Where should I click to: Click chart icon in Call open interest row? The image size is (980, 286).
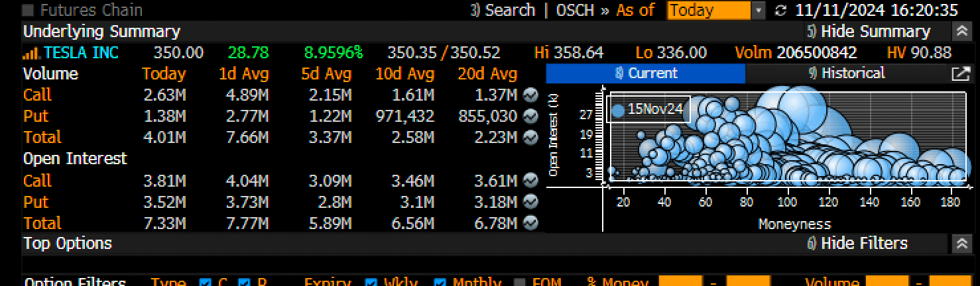(x=530, y=180)
